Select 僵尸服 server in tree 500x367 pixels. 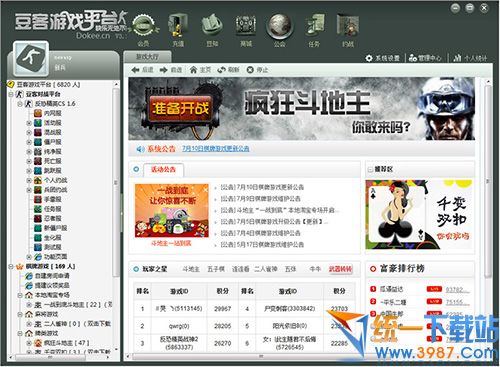[x=48, y=142]
